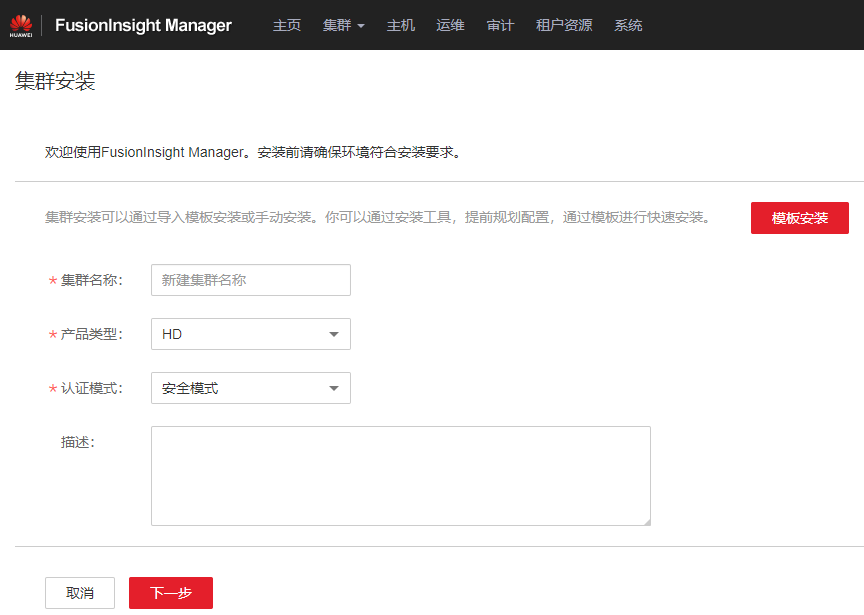Select the 审计 menu item
The image size is (864, 615).
pyautogui.click(x=500, y=25)
